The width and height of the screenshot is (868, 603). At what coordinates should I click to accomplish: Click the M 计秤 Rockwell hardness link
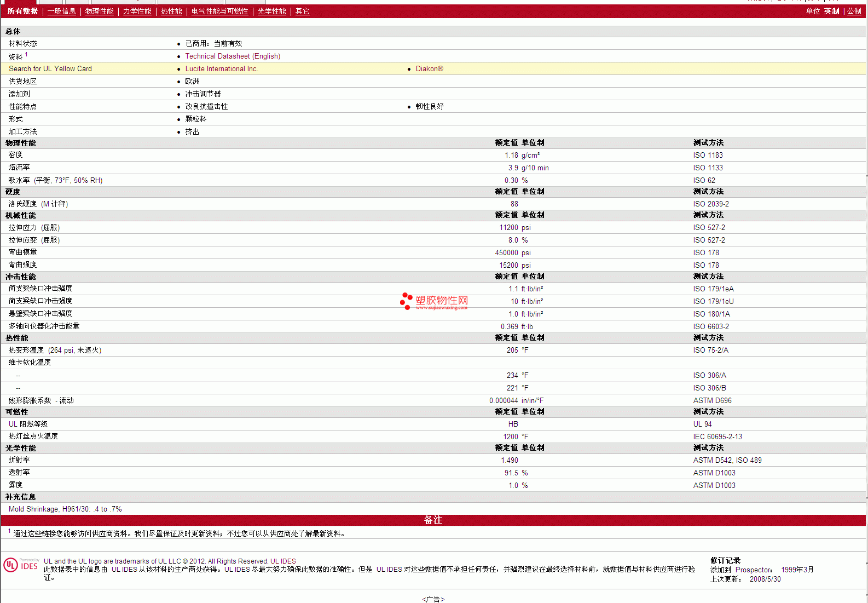pyautogui.click(x=54, y=204)
